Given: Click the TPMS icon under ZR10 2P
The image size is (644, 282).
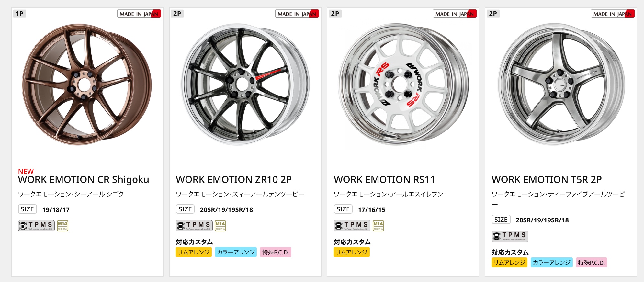Looking at the screenshot, I should [x=194, y=226].
